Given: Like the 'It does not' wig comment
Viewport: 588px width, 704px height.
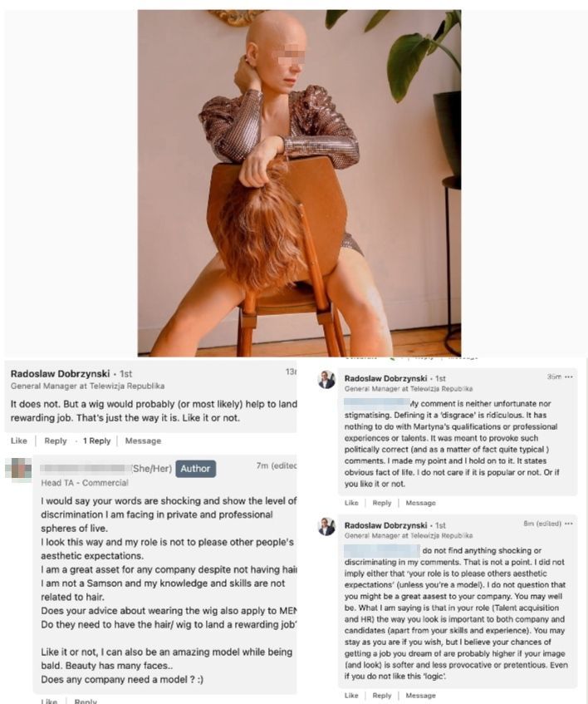Looking at the screenshot, I should pyautogui.click(x=19, y=441).
